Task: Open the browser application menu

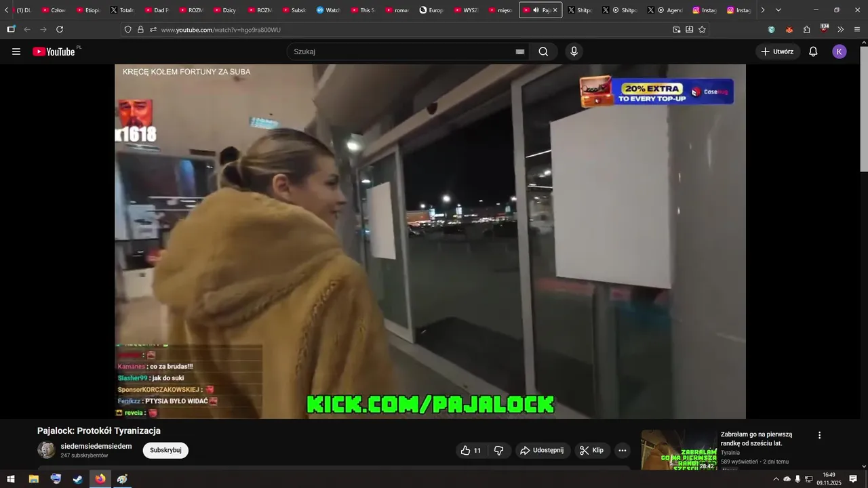Action: click(857, 30)
